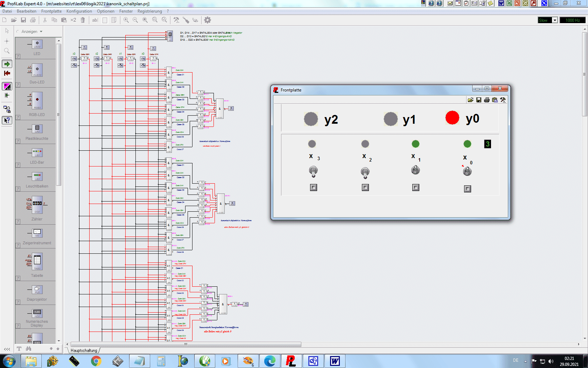Save the front panel in Frontplatte window
The image size is (588, 368).
coord(479,100)
